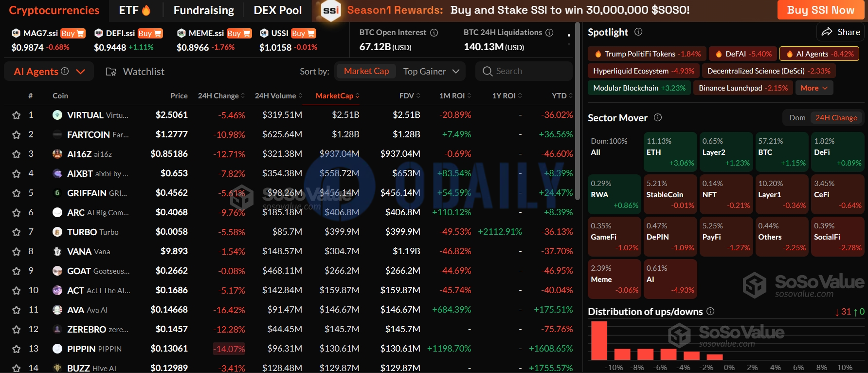Open the Fundraising tab
The width and height of the screenshot is (868, 373).
click(204, 10)
